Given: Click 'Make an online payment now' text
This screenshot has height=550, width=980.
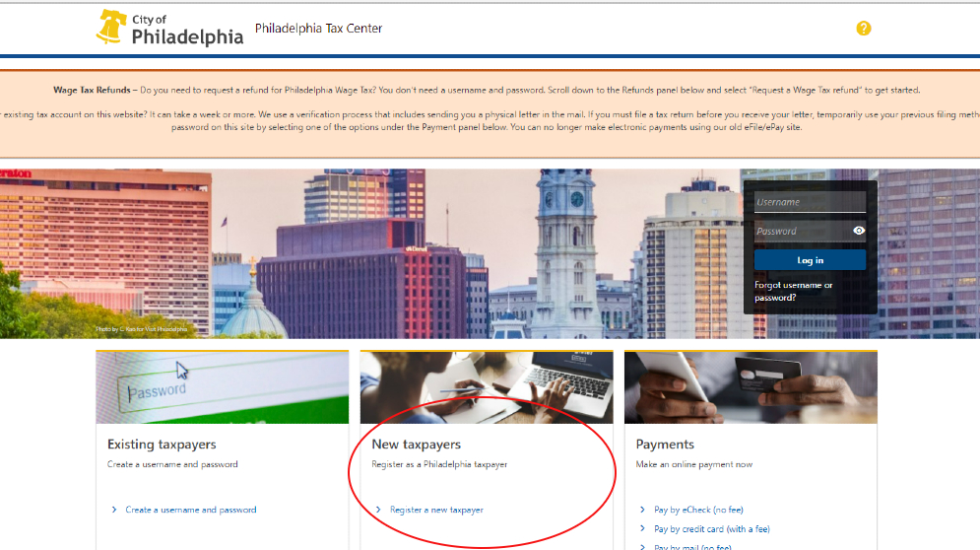Looking at the screenshot, I should tap(693, 464).
